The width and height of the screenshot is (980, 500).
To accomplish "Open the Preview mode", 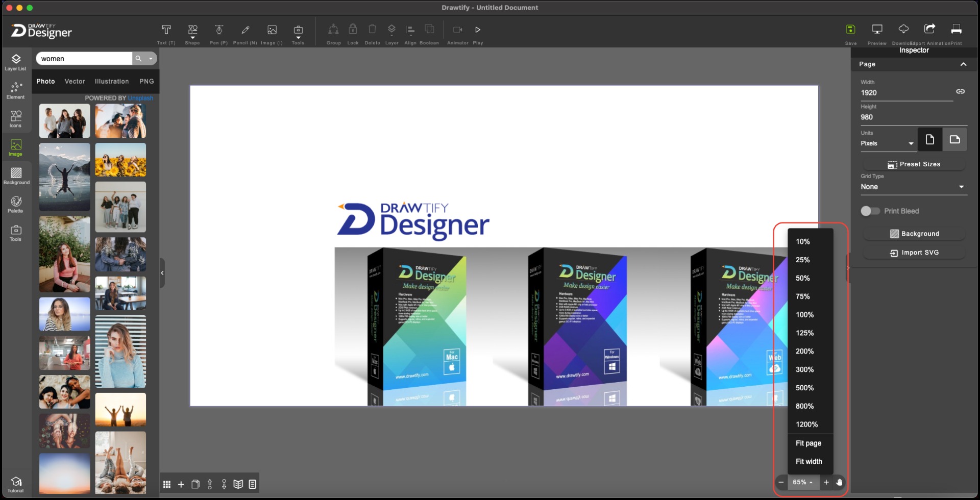I will (877, 34).
